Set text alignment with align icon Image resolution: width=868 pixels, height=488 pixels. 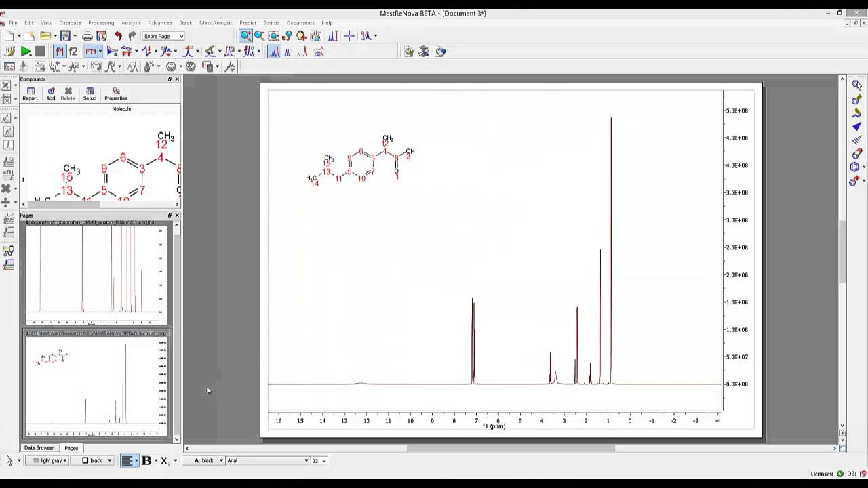coord(126,460)
